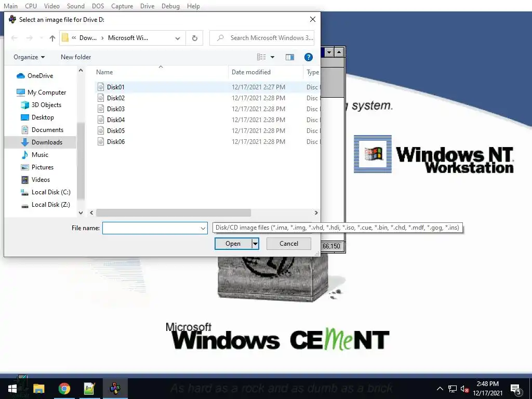Open the Video menu
Screen dimensions: 532x399
tap(51, 6)
